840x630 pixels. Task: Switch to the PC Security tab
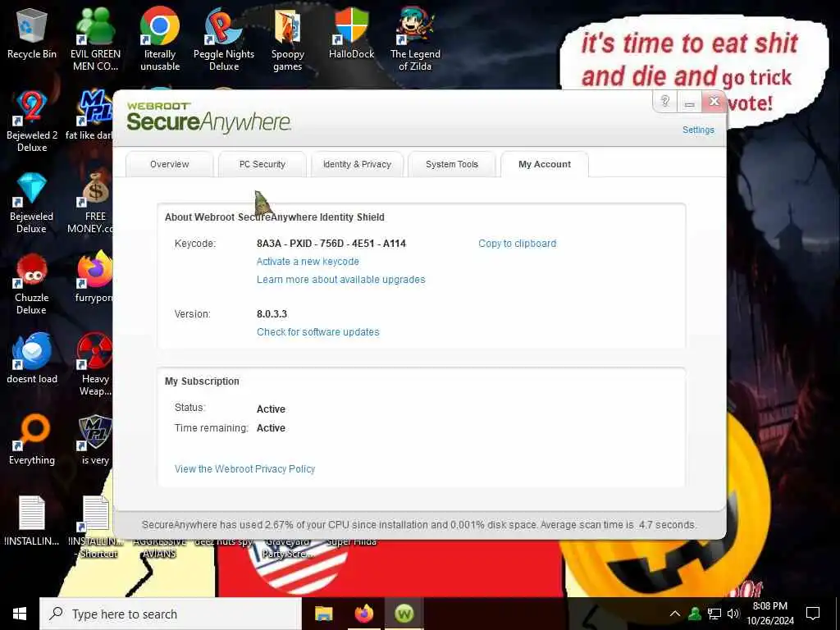pos(262,164)
